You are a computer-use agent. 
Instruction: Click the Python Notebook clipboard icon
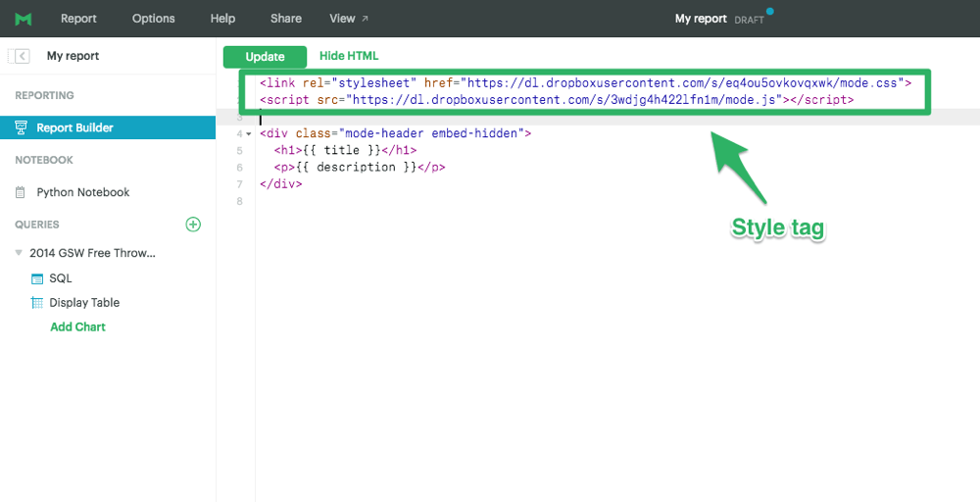20,192
